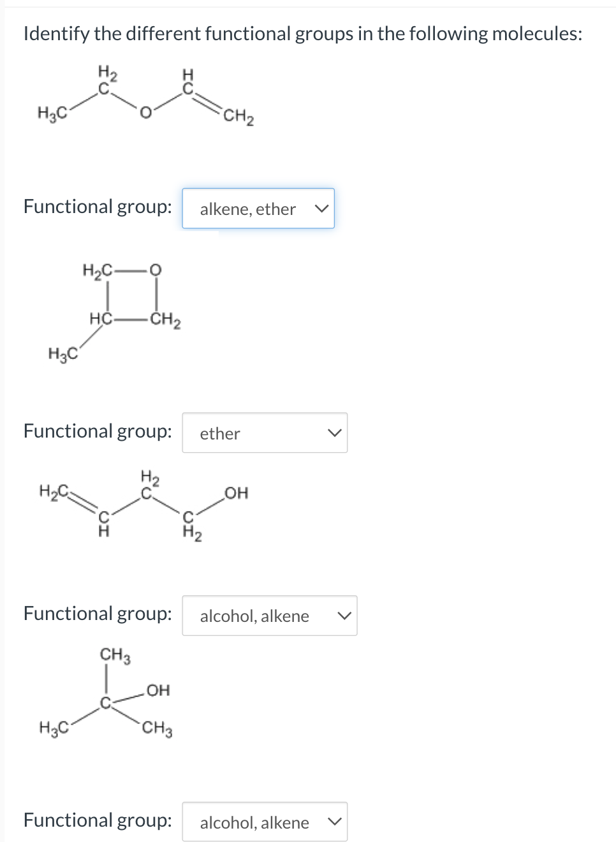Open the 'alcohol, alkene' dropdown for the last molecule
Screen dimensions: 616x842
coord(264,822)
